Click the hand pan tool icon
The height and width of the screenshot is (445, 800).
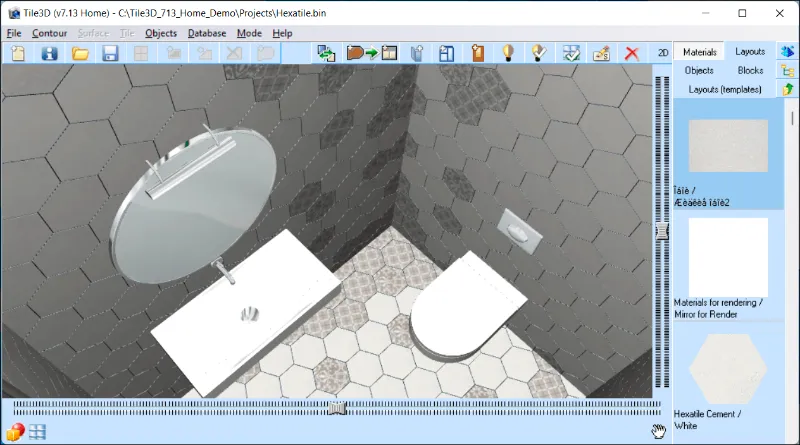658,431
